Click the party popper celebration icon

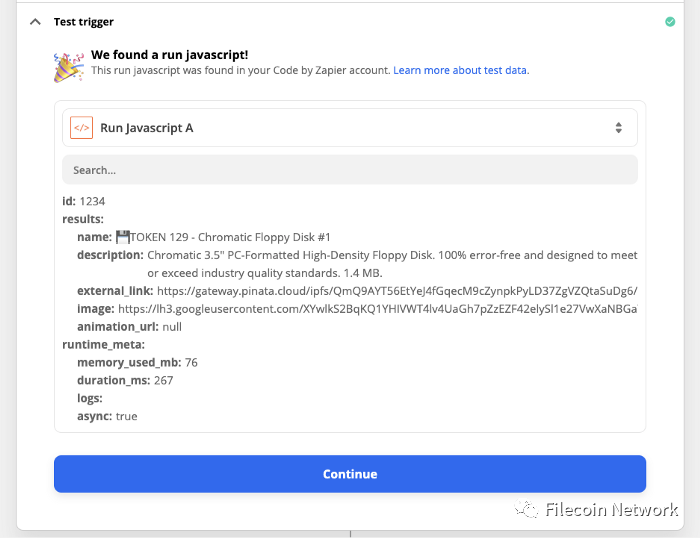pyautogui.click(x=68, y=67)
